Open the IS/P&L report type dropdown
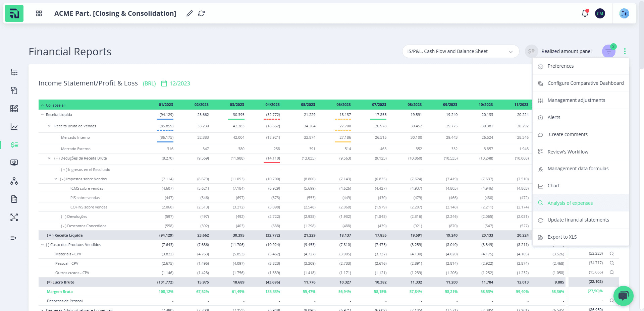644x311 pixels. [x=461, y=51]
